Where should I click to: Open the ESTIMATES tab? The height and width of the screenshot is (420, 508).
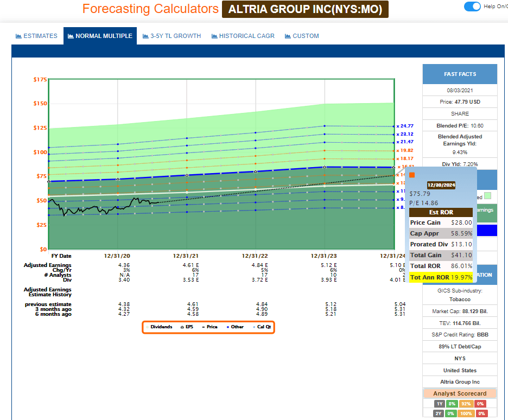pos(36,36)
